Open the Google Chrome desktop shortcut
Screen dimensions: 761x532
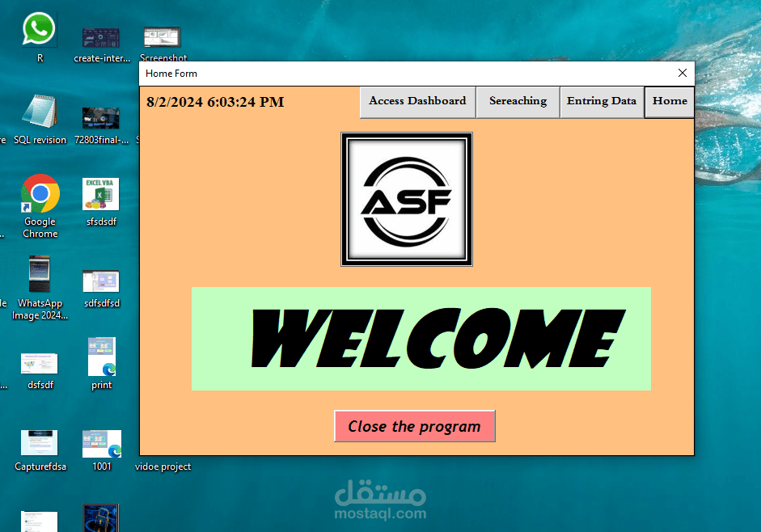[x=40, y=206]
